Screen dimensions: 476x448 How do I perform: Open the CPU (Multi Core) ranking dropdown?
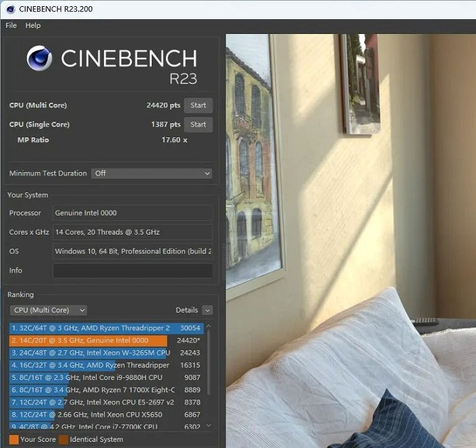pos(48,310)
